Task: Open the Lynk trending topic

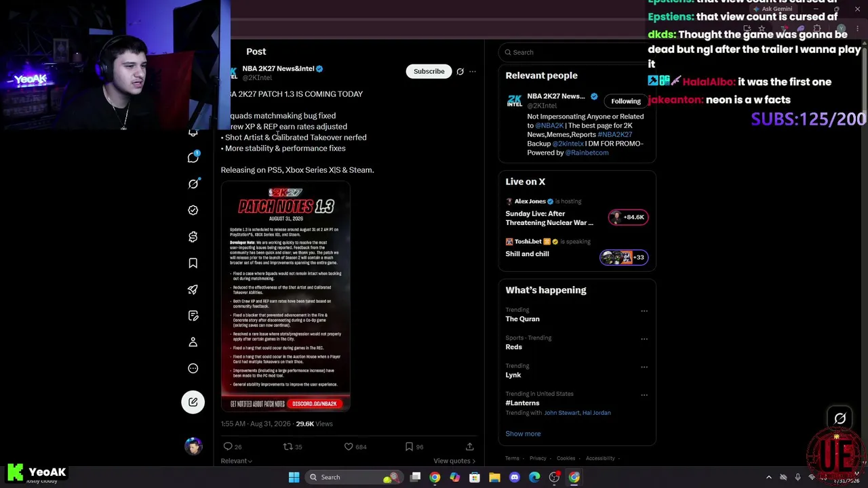Action: point(513,375)
